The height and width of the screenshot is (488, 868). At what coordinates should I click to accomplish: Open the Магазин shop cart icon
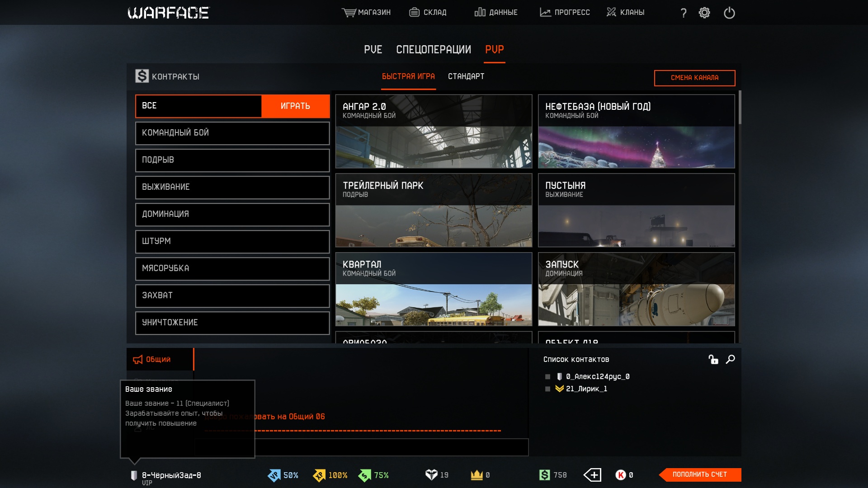349,12
